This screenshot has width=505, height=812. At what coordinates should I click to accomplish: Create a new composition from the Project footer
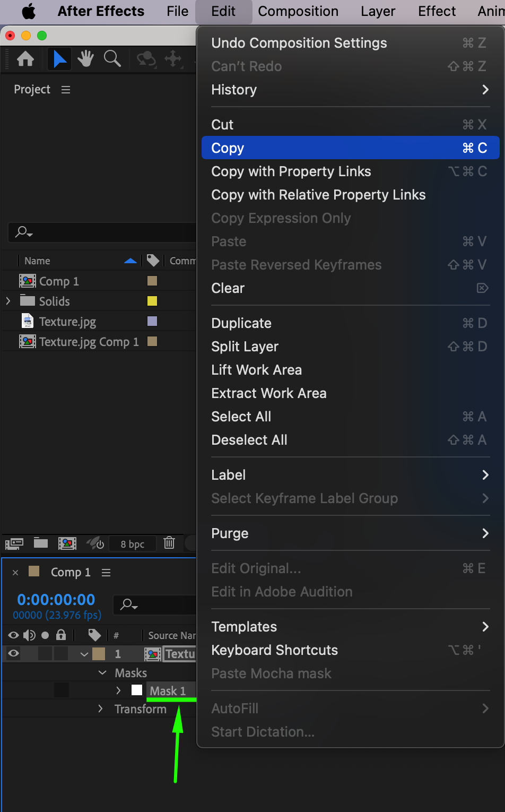[67, 543]
